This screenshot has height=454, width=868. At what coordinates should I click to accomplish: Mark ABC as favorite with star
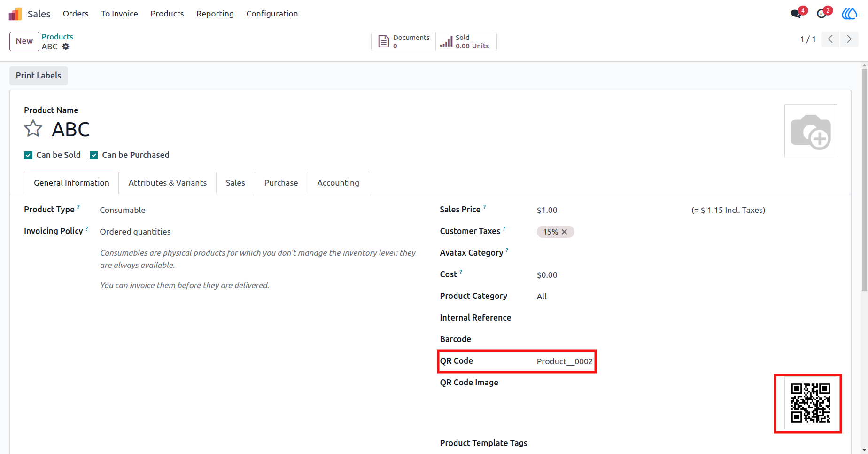33,128
